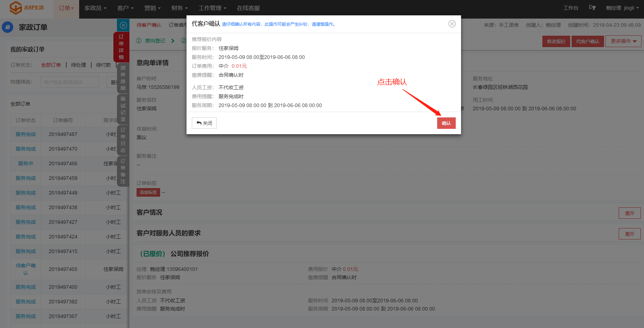644x328 pixels.
Task: Click the 订单编号 column header
Action: coord(63,120)
